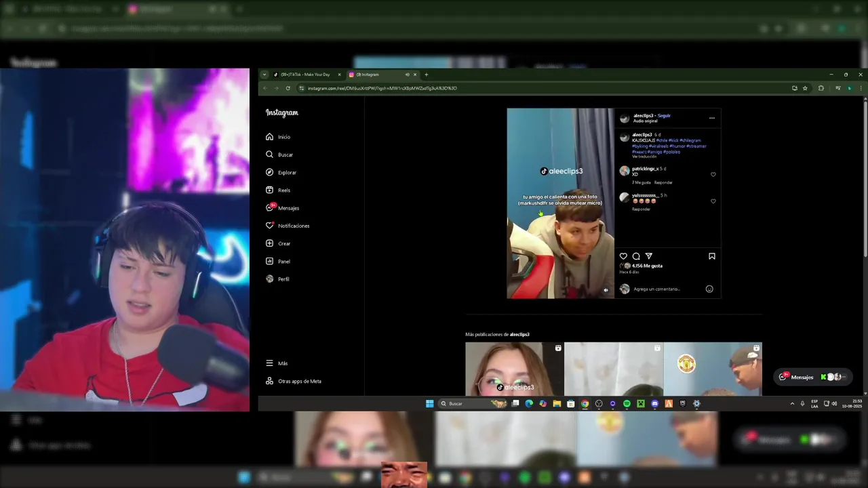Viewport: 868px width, 488px height.
Task: Like yulsssssssss_ comment heart
Action: click(x=713, y=201)
